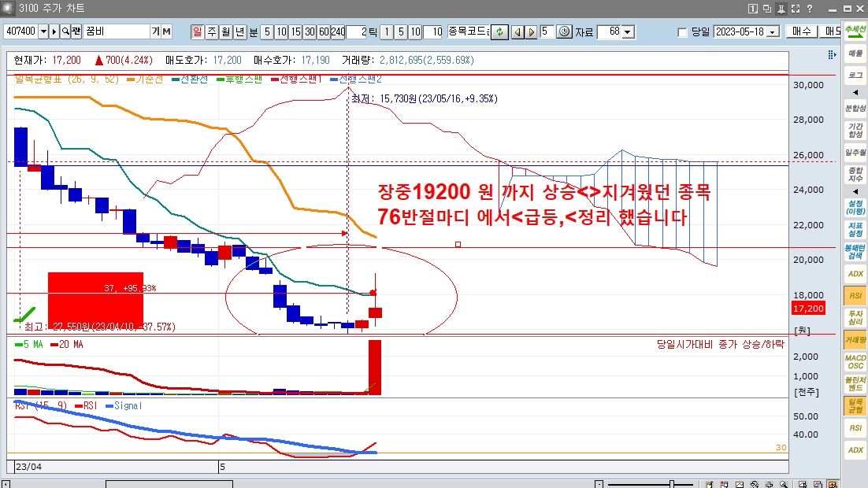Screen dimensions: 868x488
Task: Click the numbered 1 window icon in title bar
Action: [753, 9]
